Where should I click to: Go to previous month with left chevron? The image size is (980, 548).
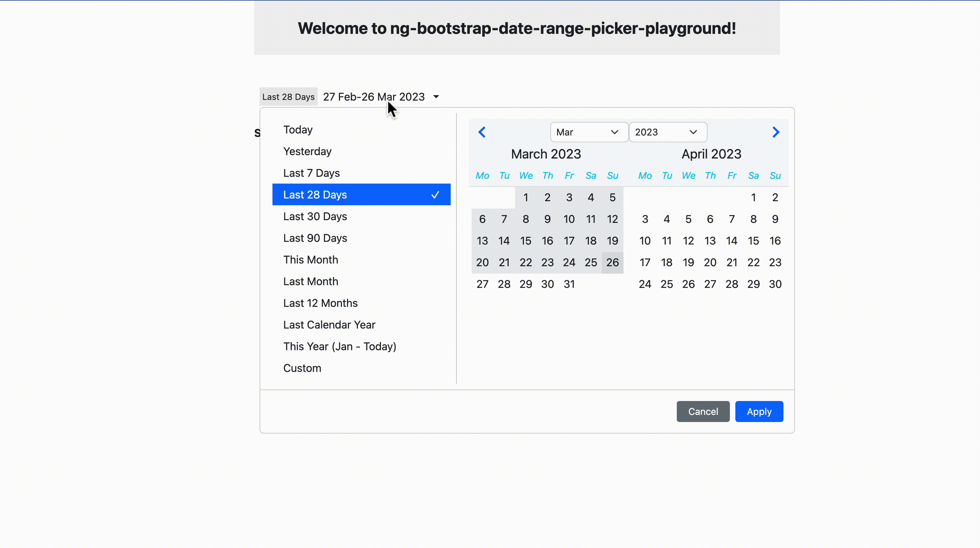pos(482,132)
